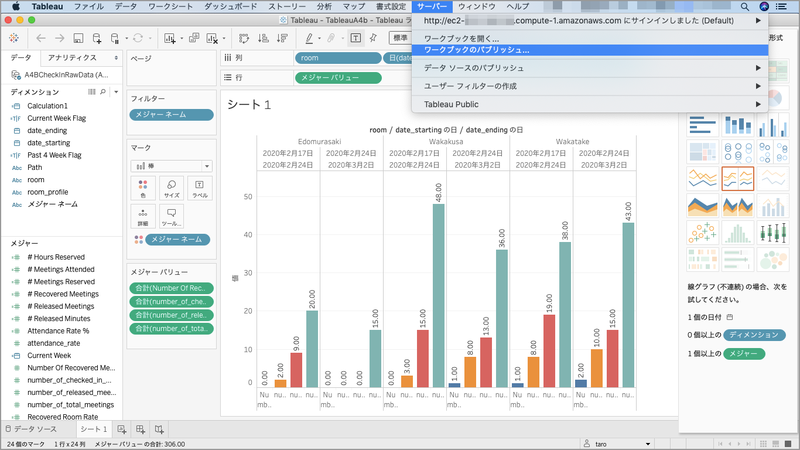This screenshot has width=800, height=450.
Task: Select the area chart continuous in Show Me
Action: point(703,206)
